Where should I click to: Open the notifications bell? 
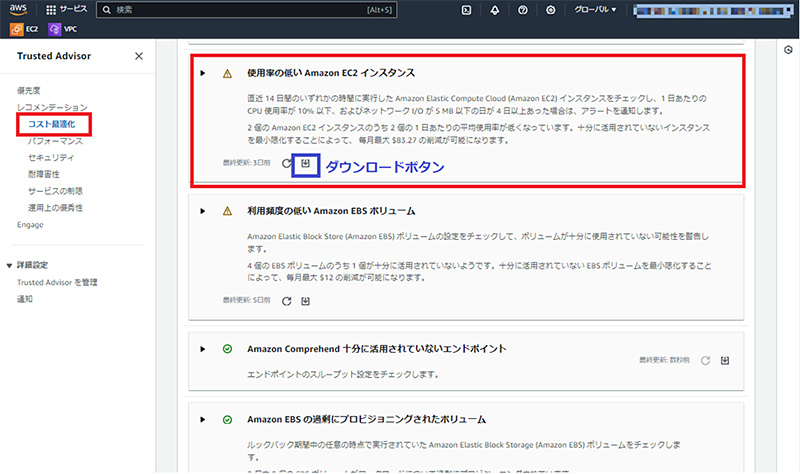[x=494, y=10]
